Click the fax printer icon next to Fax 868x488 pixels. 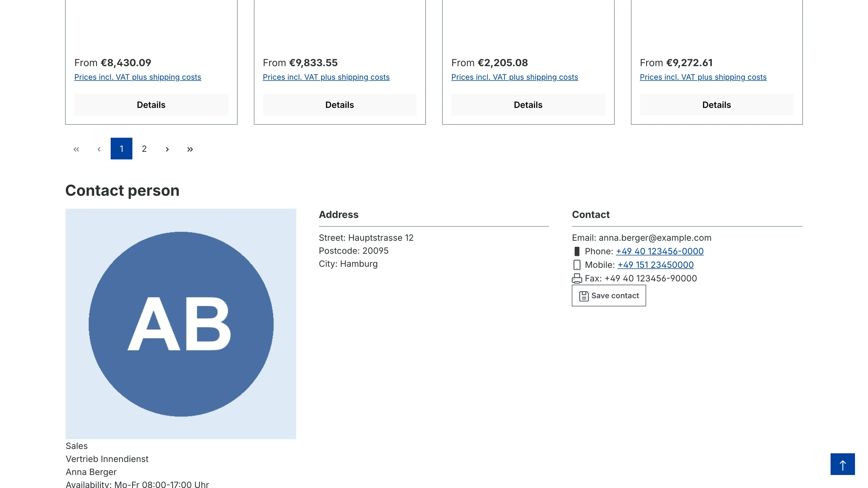click(x=577, y=278)
